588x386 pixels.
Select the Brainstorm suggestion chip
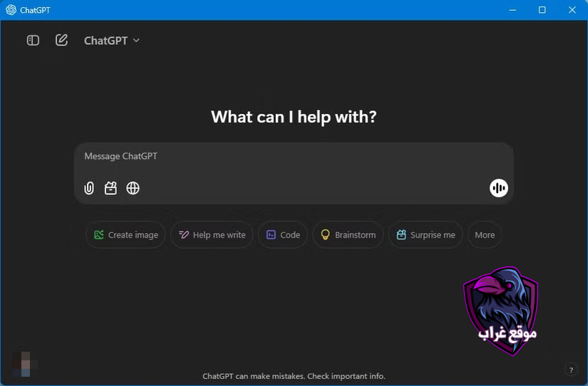point(348,235)
